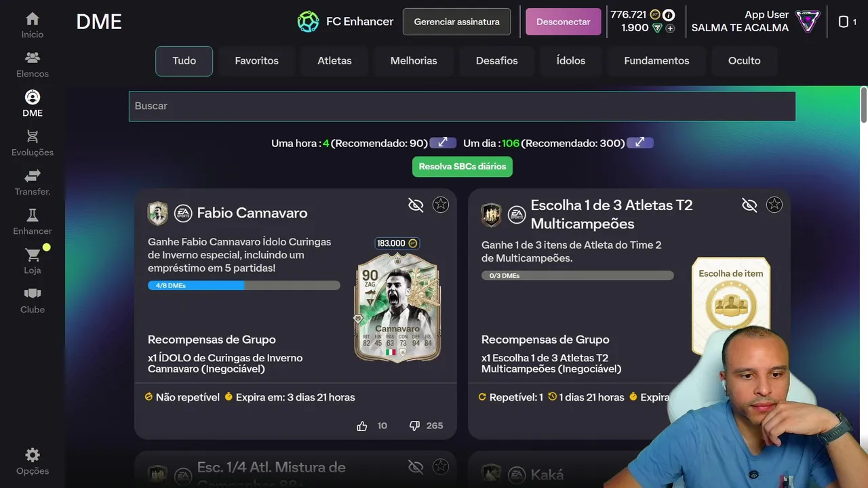Open the unassigned items counter icon

[x=844, y=22]
